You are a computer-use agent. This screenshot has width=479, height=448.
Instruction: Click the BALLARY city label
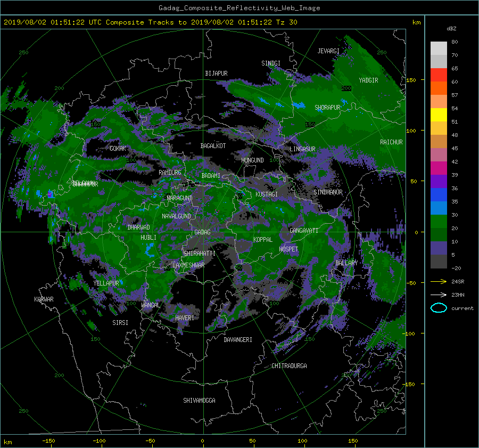point(346,263)
